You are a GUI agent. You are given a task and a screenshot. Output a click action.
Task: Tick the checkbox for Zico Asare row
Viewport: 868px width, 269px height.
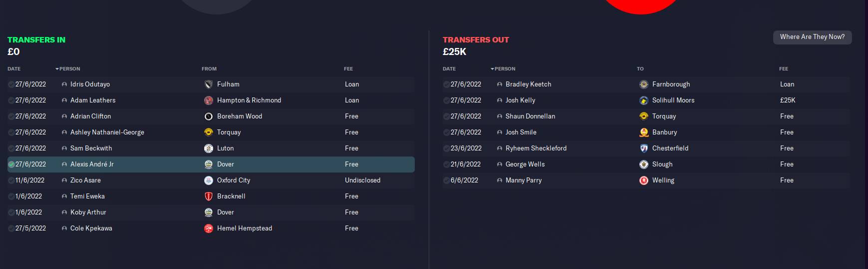(x=11, y=180)
